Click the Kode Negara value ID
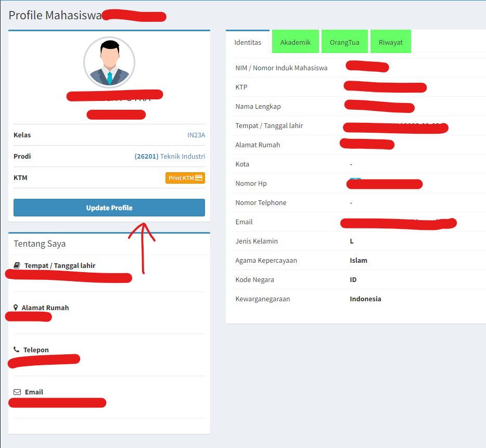This screenshot has height=448, width=486. pos(353,279)
